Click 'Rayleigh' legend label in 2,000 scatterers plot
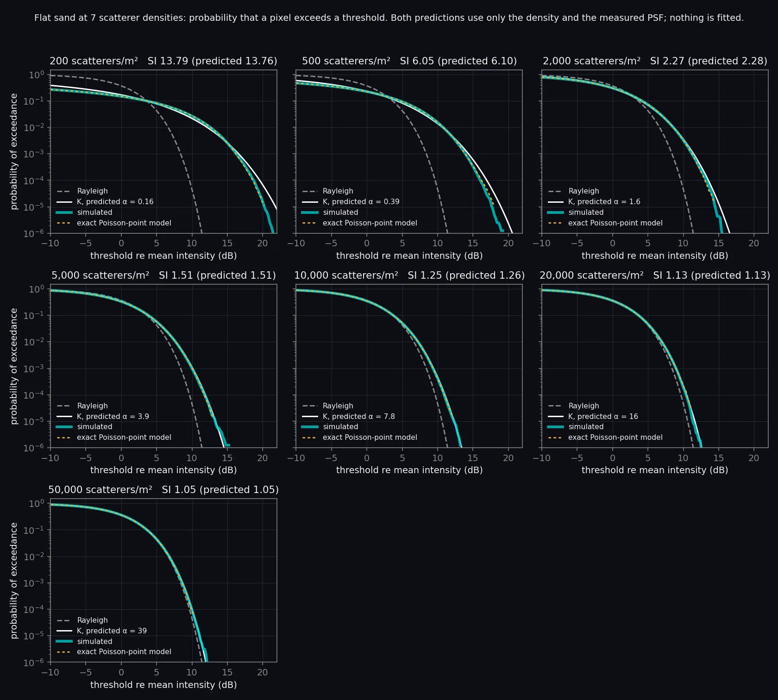This screenshot has width=778, height=700. click(584, 191)
